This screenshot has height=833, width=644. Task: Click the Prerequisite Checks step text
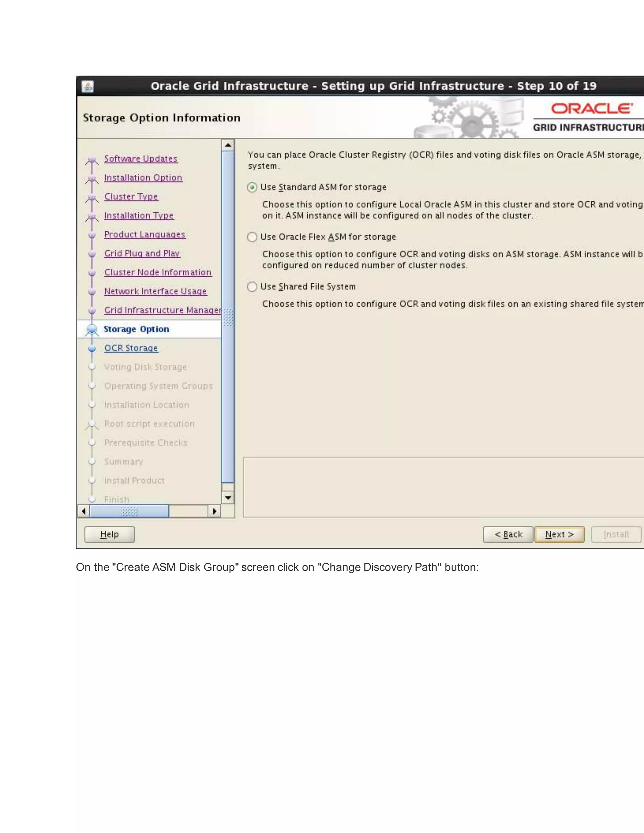click(x=146, y=443)
